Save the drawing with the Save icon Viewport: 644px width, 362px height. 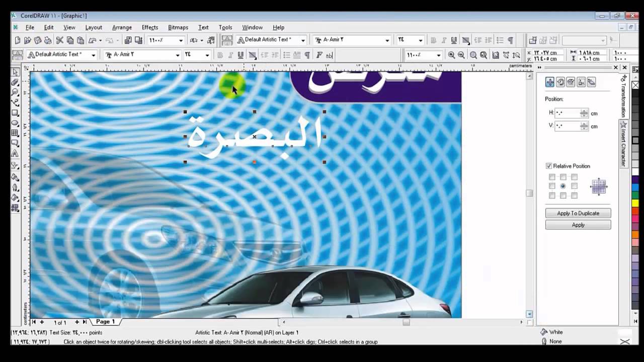[x=38, y=40]
